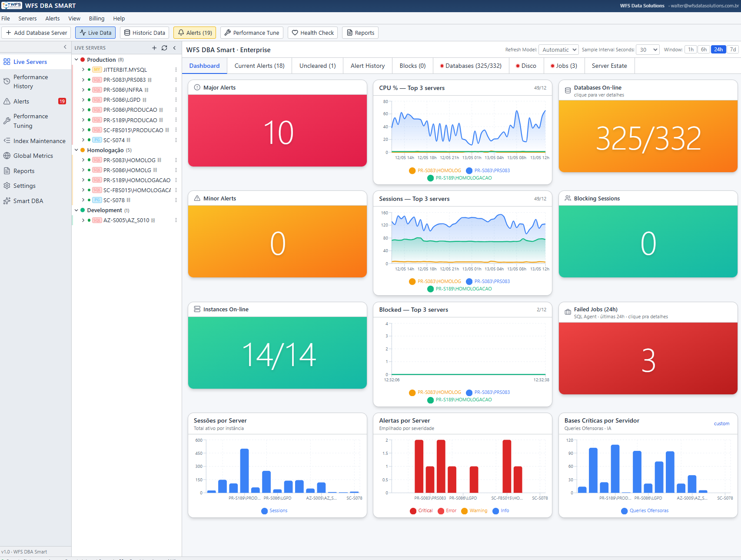Refresh the Live Servers list
This screenshot has height=560, width=741.
point(164,48)
